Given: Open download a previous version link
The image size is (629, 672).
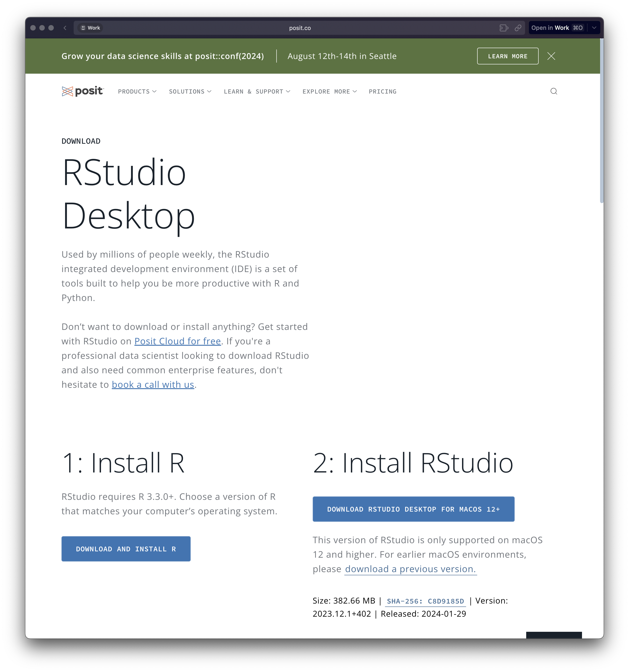Looking at the screenshot, I should [410, 569].
